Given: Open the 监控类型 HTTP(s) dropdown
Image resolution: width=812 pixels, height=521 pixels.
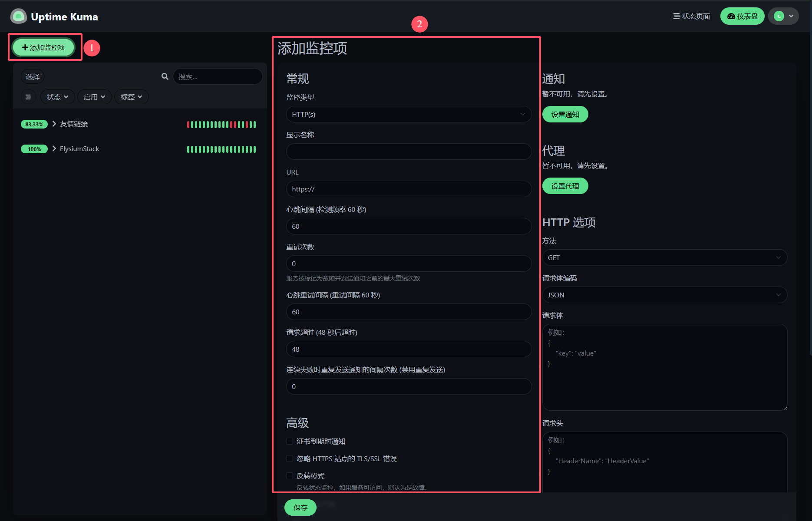Looking at the screenshot, I should click(408, 114).
